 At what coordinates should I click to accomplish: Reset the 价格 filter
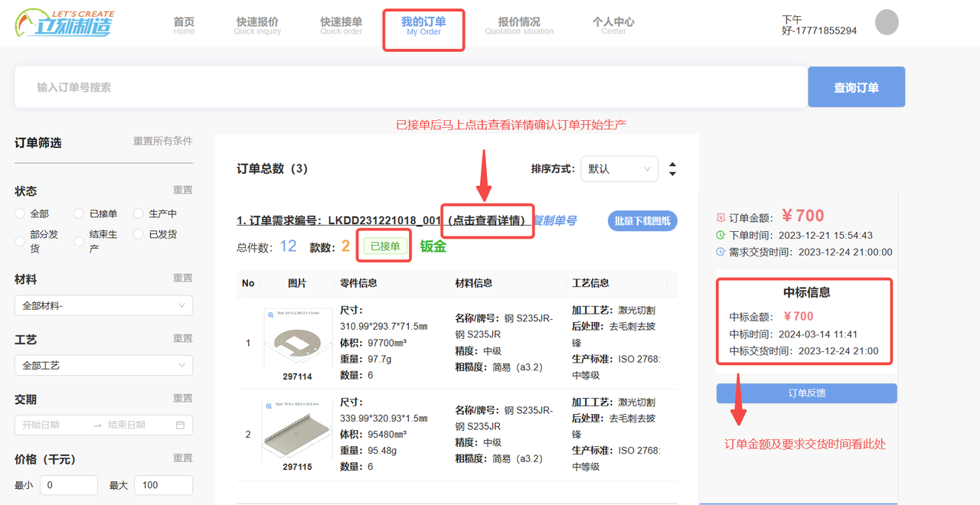pyautogui.click(x=183, y=458)
